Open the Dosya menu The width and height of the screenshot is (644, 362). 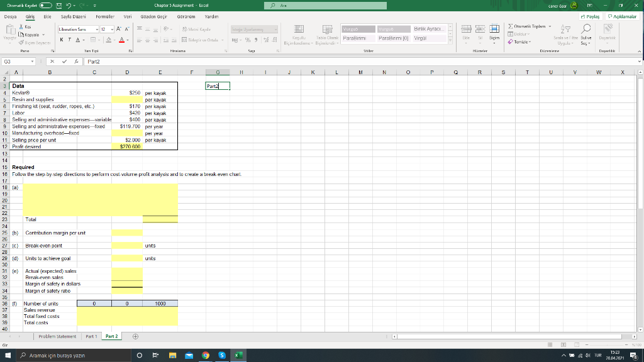pos(10,17)
